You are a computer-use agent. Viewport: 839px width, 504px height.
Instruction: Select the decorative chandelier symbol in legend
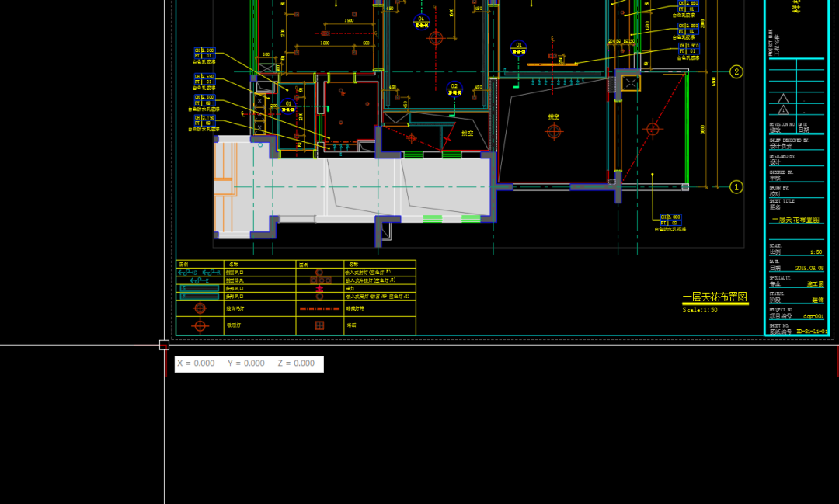[x=200, y=308]
